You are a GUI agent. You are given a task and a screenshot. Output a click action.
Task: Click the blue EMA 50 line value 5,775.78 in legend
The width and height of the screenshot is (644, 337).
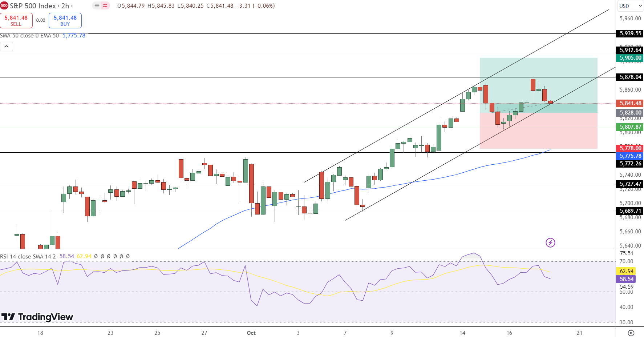pos(74,36)
